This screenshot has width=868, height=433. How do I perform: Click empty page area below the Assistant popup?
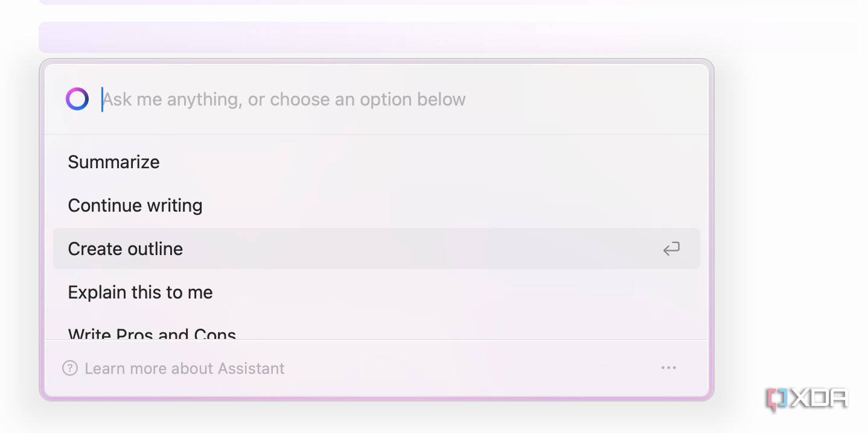point(374,418)
